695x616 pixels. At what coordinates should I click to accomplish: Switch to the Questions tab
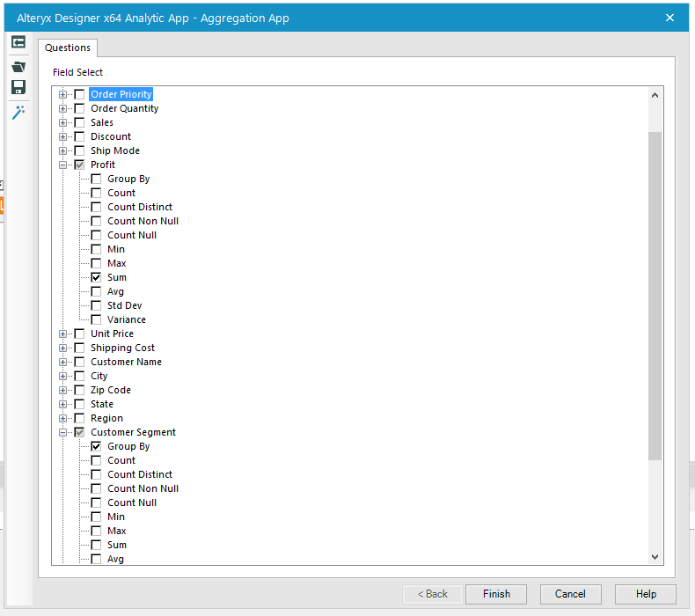[68, 48]
